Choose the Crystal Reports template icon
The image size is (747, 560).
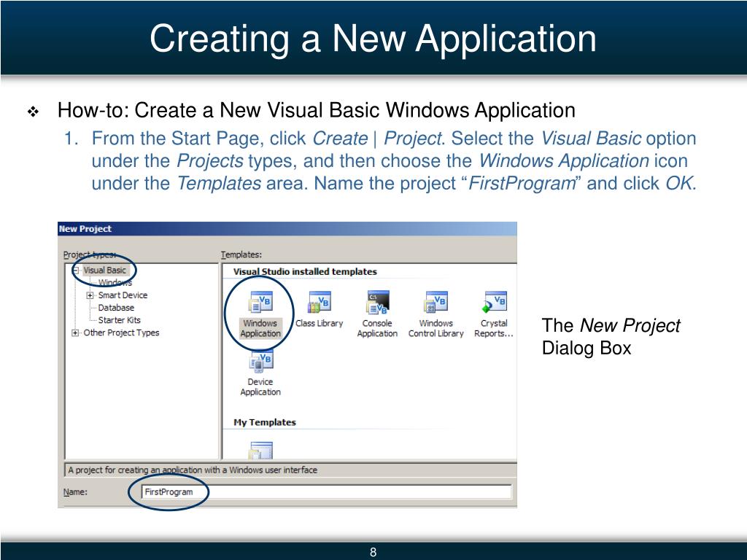(x=495, y=302)
